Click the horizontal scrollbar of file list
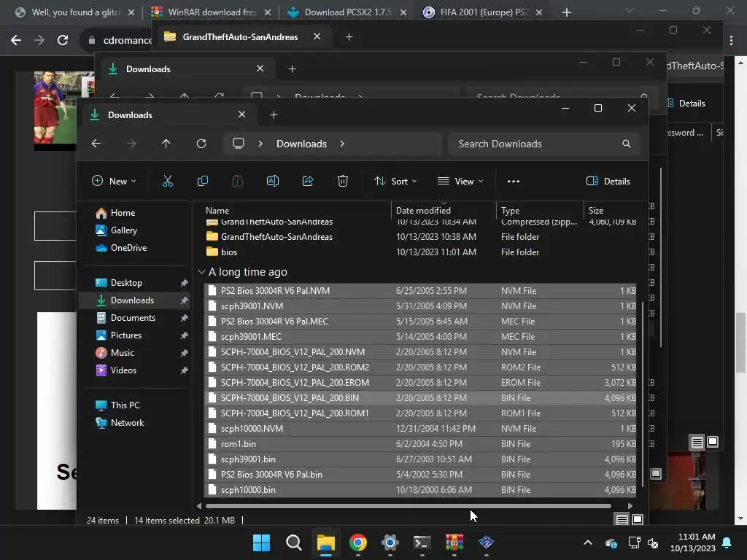 [409, 506]
